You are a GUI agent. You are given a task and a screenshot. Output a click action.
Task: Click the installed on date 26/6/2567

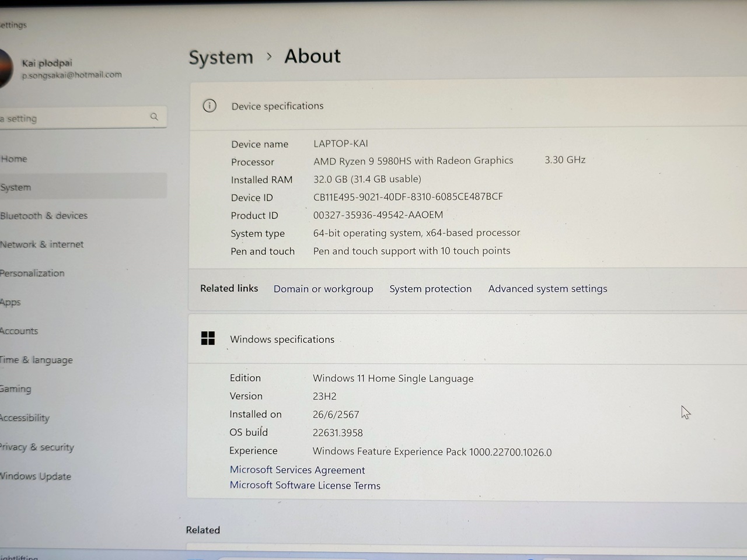(x=336, y=415)
